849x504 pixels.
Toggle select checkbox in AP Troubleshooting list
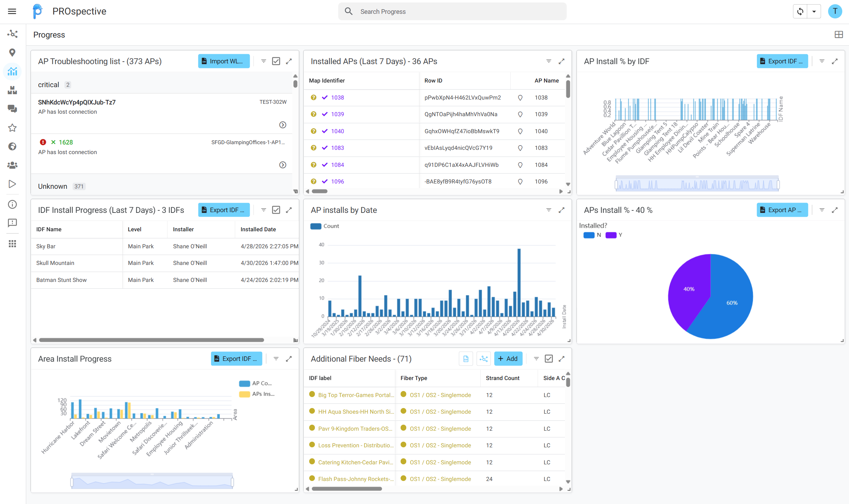(276, 61)
